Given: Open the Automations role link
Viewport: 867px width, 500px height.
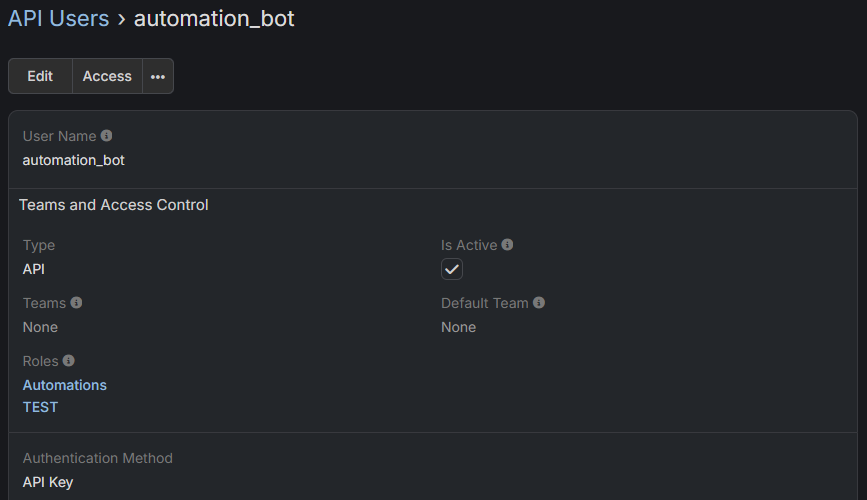Looking at the screenshot, I should (65, 385).
